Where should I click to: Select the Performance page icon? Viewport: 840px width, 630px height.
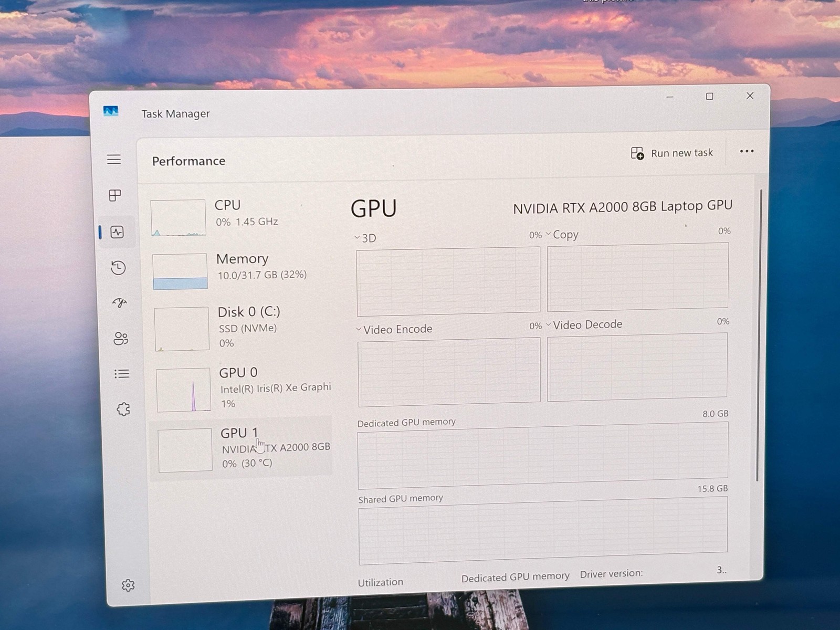[x=117, y=232]
